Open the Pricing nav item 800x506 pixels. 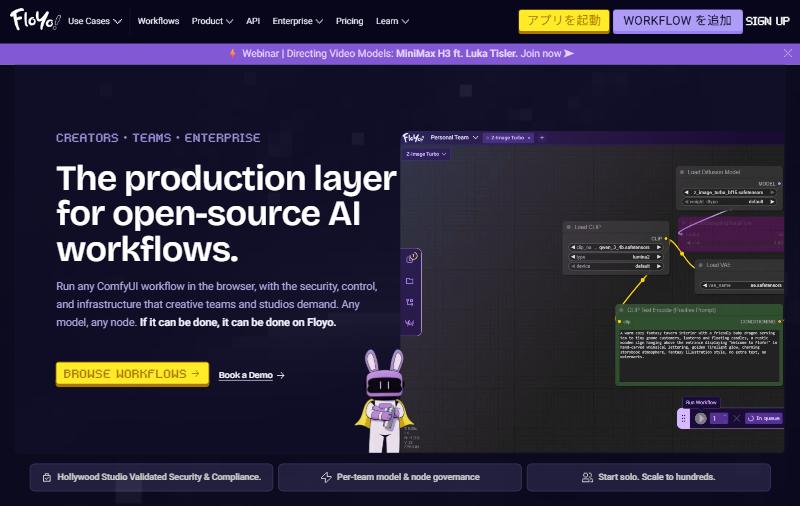[349, 21]
